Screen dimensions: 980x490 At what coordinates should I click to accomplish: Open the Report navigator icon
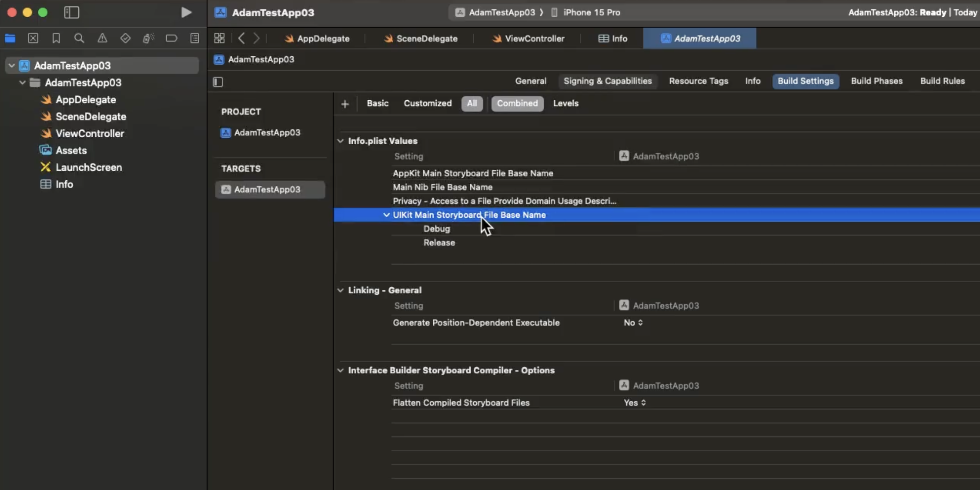pos(194,38)
